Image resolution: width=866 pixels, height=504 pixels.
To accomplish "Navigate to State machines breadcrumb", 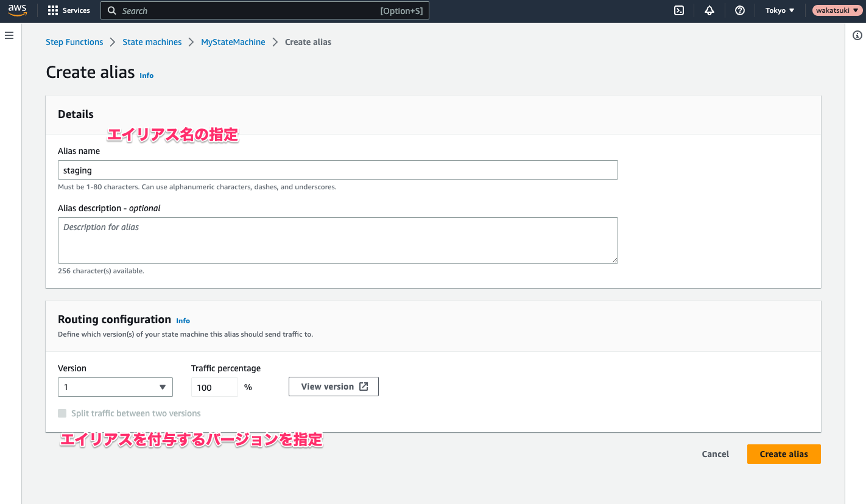I will tap(152, 42).
